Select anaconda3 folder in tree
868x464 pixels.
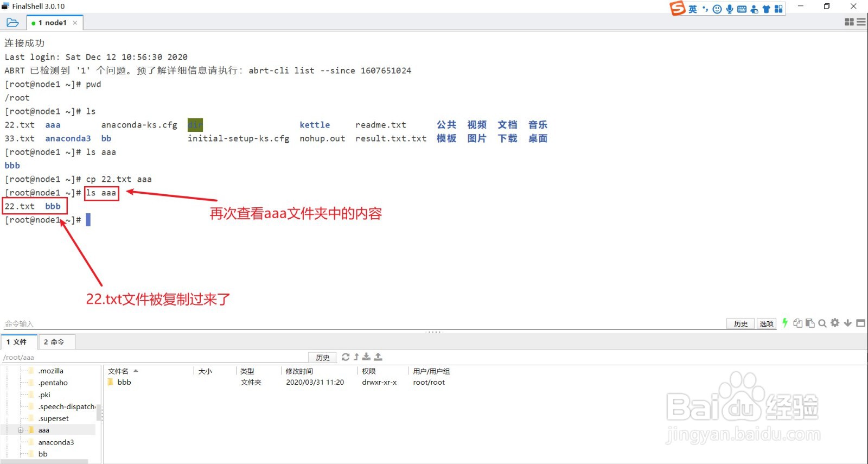click(56, 442)
